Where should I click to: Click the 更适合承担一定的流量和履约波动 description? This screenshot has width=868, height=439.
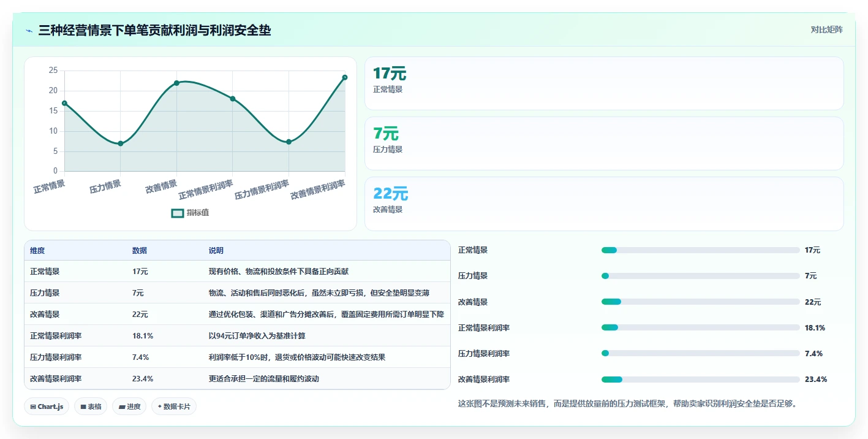point(264,378)
